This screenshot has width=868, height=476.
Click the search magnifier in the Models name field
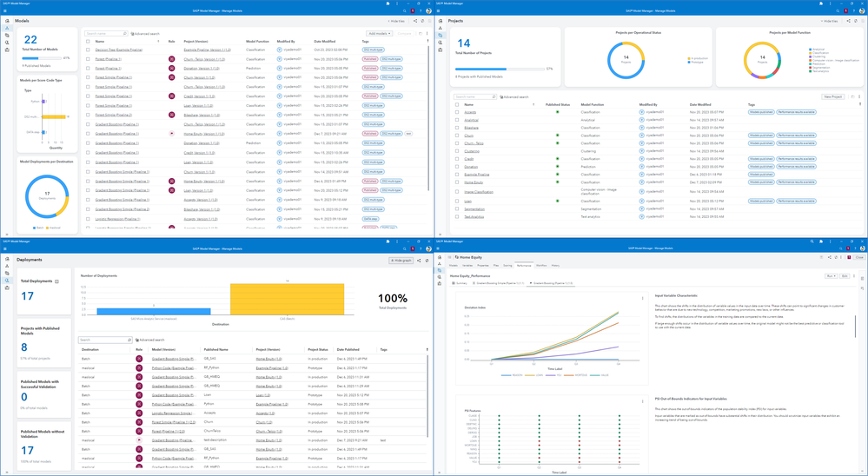coord(124,34)
